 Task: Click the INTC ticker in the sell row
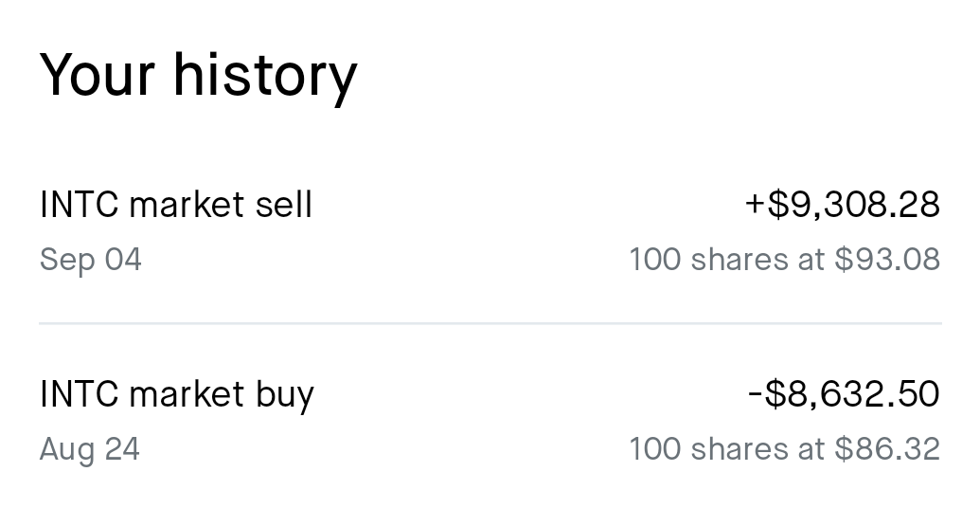pyautogui.click(x=79, y=205)
